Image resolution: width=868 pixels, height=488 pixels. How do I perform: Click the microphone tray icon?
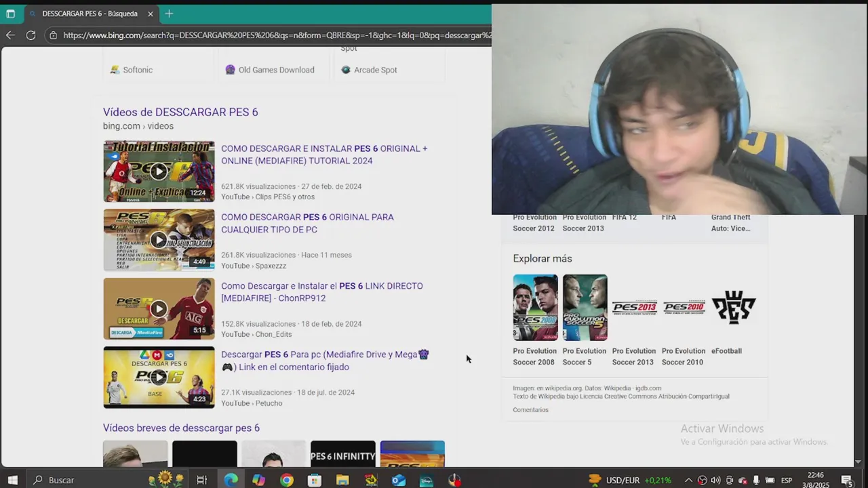(756, 480)
